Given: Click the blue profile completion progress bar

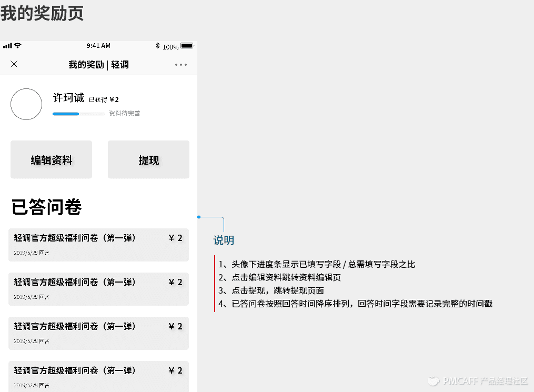Looking at the screenshot, I should [79, 114].
